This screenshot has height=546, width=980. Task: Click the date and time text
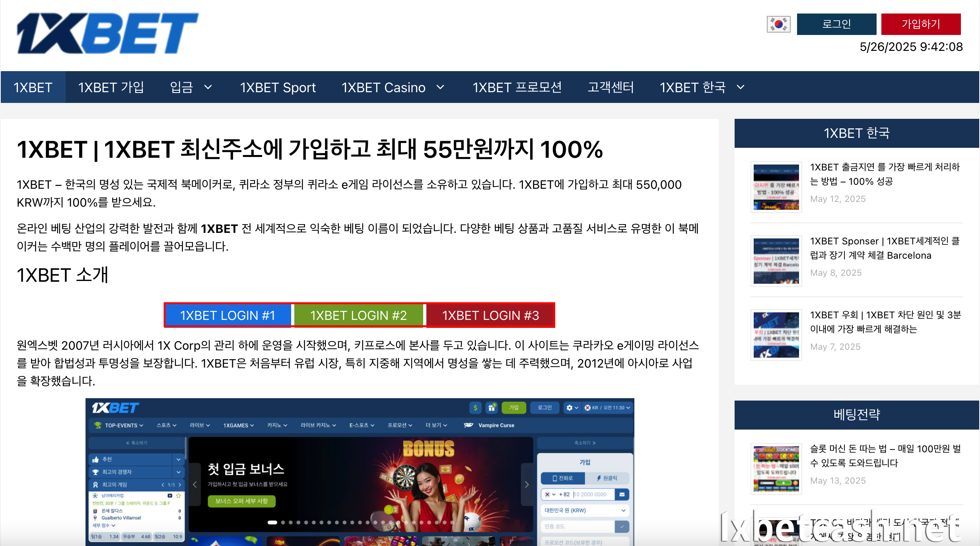pos(911,47)
